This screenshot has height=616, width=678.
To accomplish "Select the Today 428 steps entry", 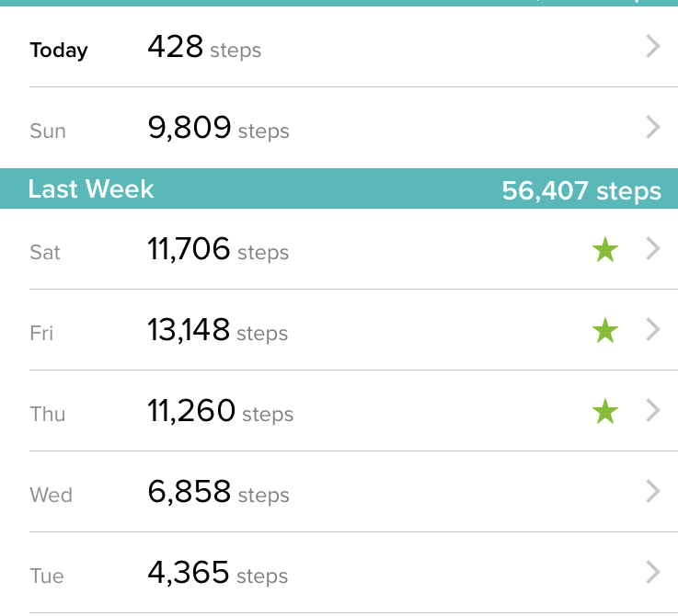I will tap(203, 47).
